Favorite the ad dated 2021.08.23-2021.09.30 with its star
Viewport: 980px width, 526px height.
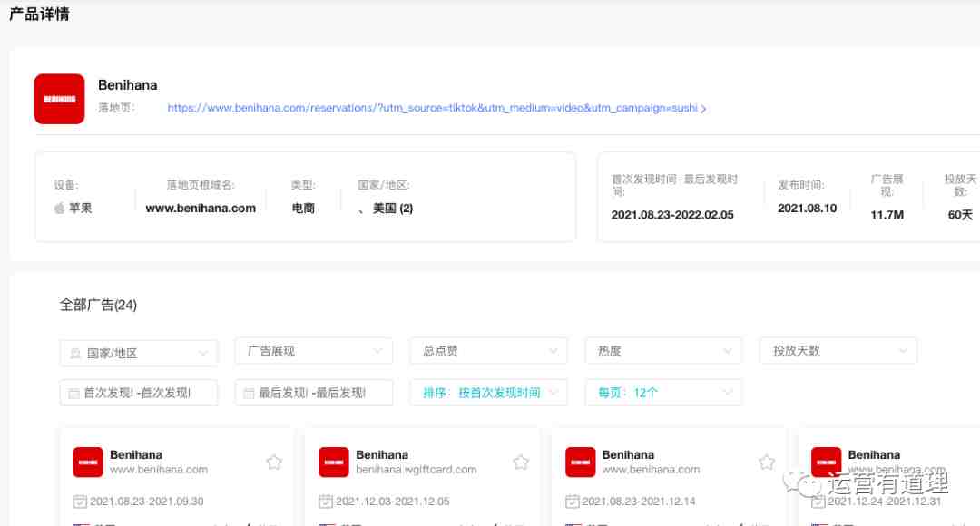tap(274, 463)
